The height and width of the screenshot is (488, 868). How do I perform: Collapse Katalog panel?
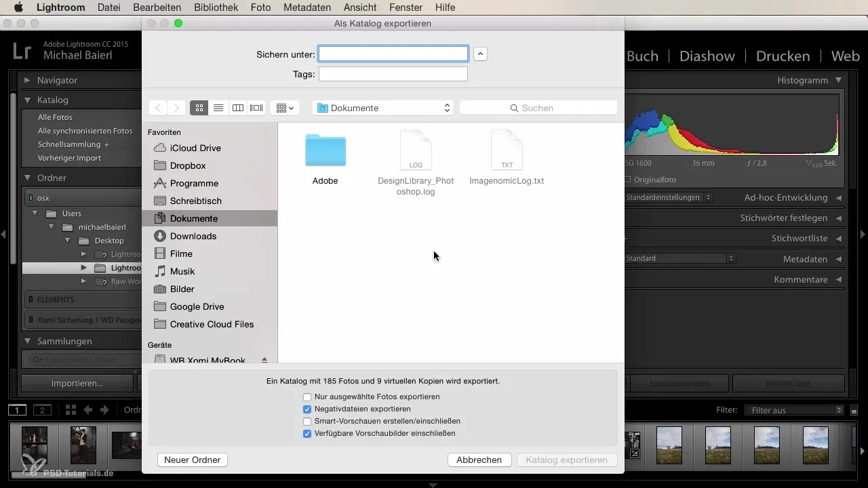coord(27,100)
